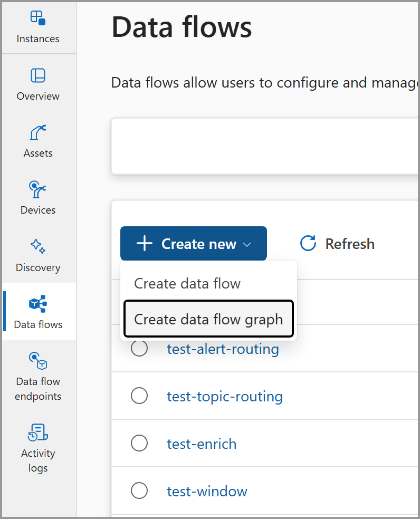Image resolution: width=420 pixels, height=519 pixels.
Task: Click the Data flow endpoints label
Action: click(x=38, y=389)
